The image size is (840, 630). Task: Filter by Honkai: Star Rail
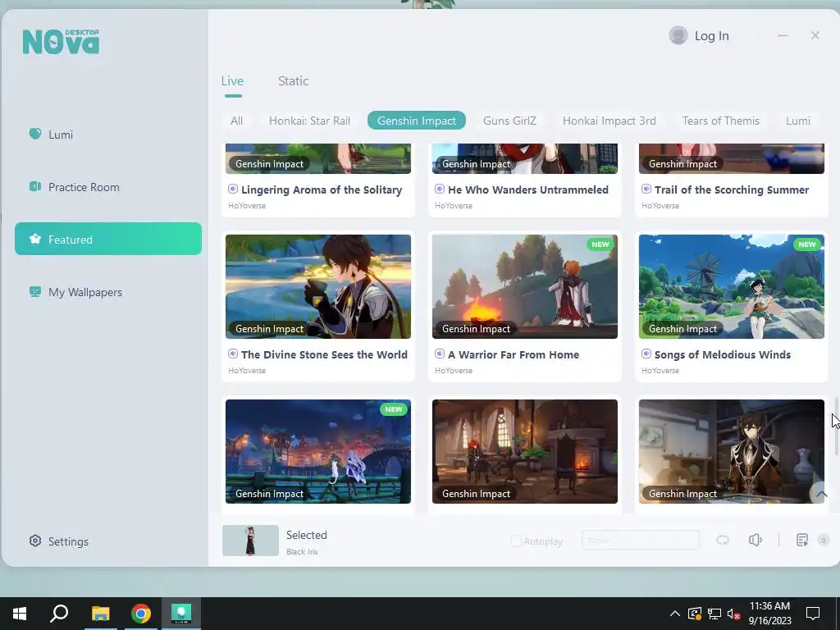(309, 121)
